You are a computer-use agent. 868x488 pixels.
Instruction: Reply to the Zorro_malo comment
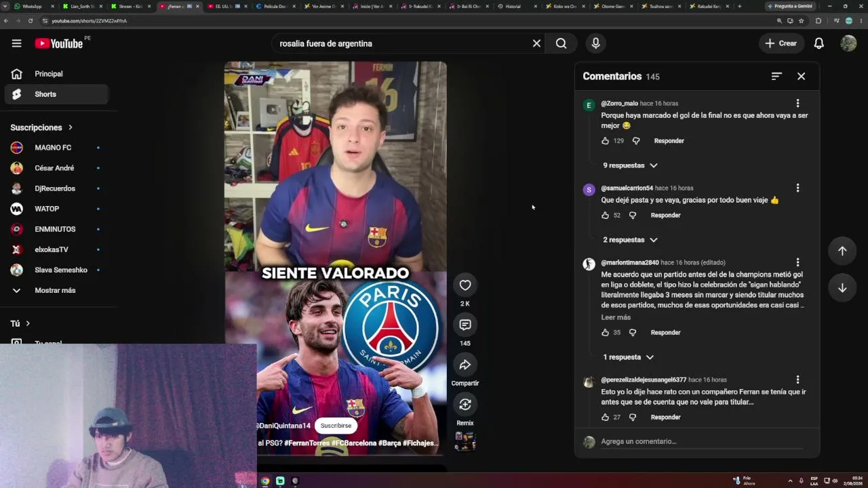(669, 141)
